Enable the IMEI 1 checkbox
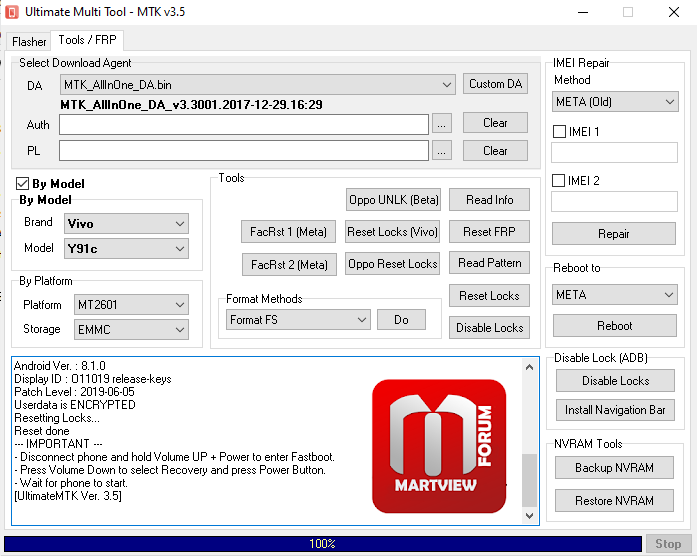Screen dimensions: 697x556 pyautogui.click(x=559, y=132)
